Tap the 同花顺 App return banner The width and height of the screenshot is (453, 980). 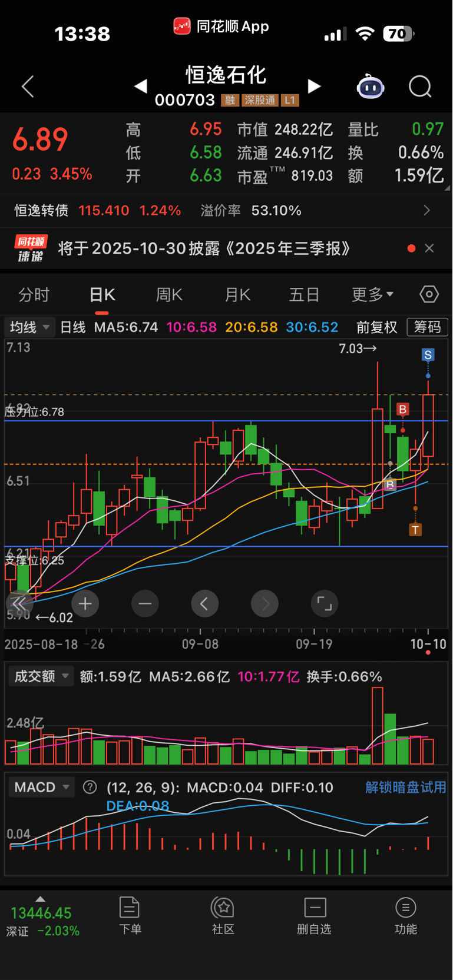pyautogui.click(x=221, y=26)
